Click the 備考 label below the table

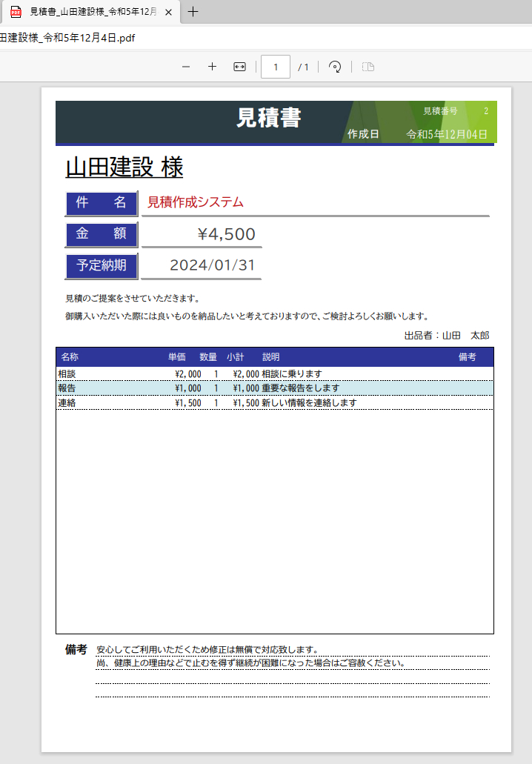(76, 649)
